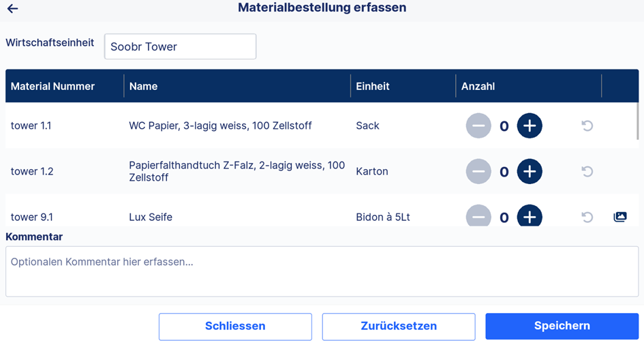This screenshot has height=345, width=644.
Task: Go back using the arrow icon
Action: click(13, 8)
